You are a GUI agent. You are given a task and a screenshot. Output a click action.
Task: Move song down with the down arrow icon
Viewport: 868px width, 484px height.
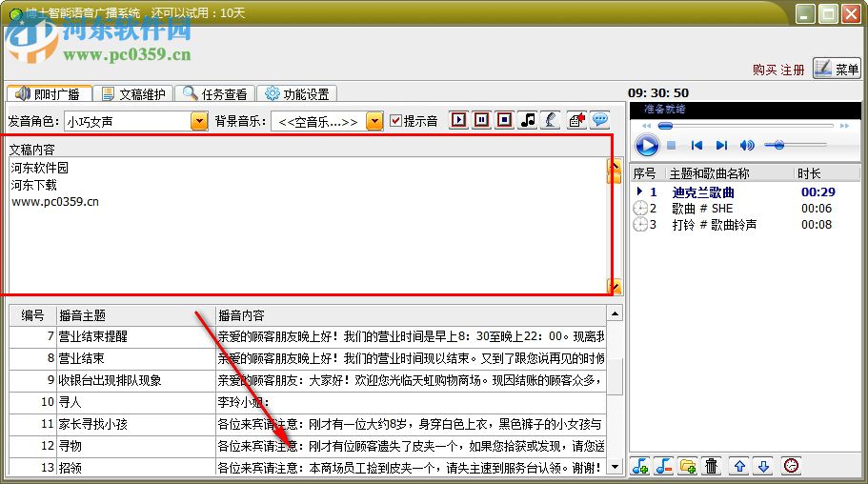coord(763,466)
